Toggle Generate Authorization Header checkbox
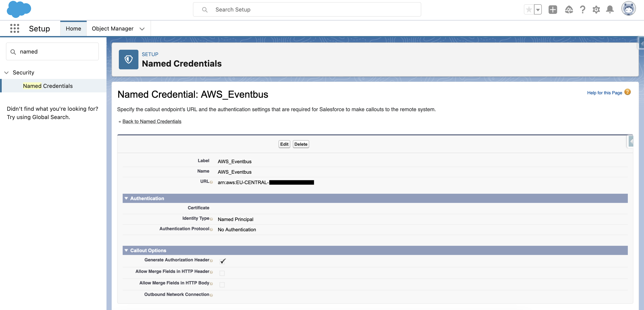Screen dimensions: 644x310 [x=222, y=261]
